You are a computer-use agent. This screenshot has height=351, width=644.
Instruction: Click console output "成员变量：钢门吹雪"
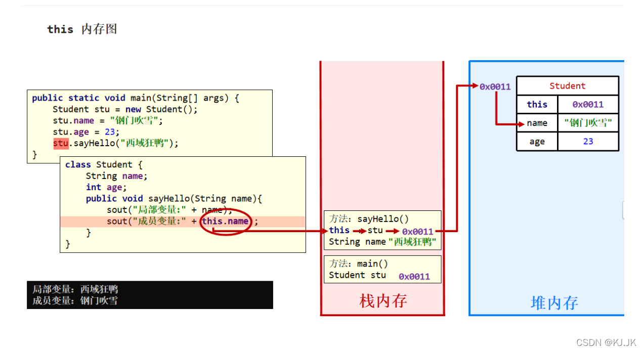(75, 300)
